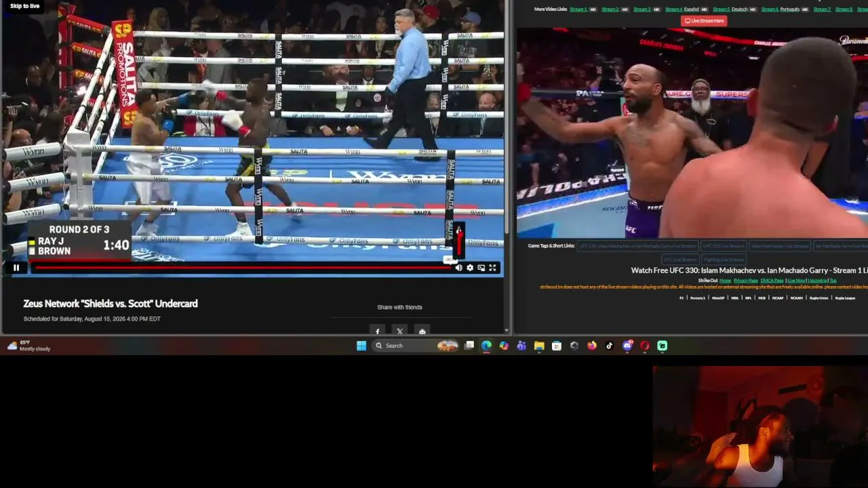Open Microsoft Teams from the taskbar
868x488 pixels.
521,346
